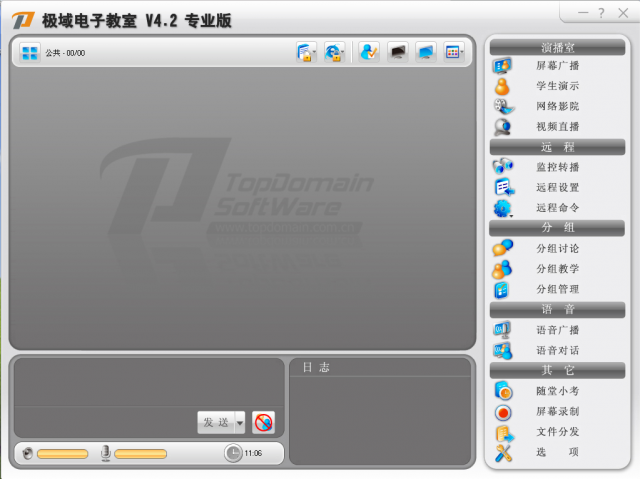Click the help question mark button

pos(602,13)
